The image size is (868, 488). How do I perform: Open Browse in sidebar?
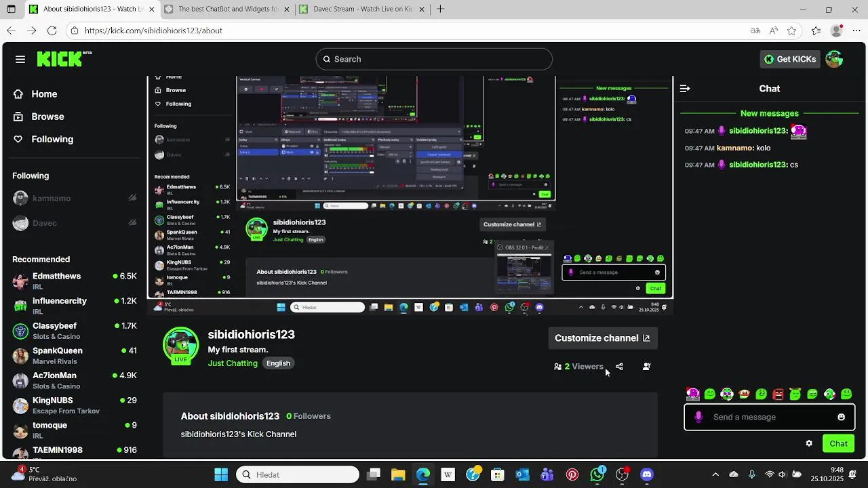click(x=47, y=117)
